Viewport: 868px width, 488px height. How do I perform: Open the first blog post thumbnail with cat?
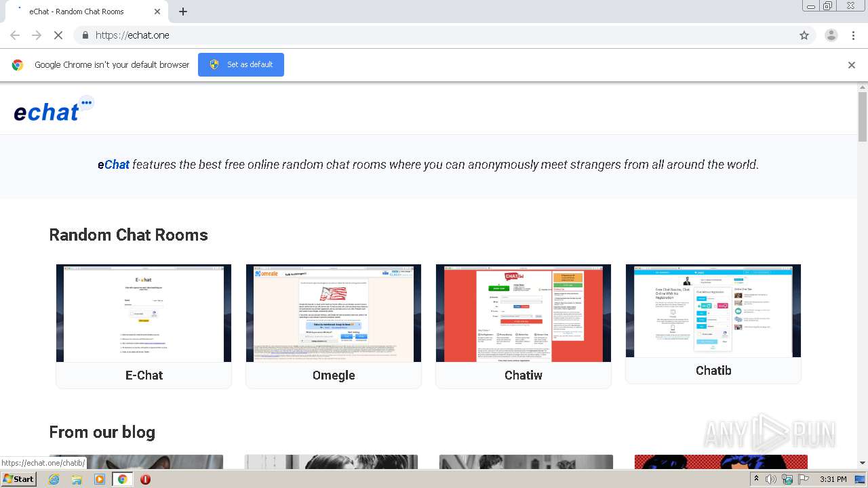coord(136,462)
